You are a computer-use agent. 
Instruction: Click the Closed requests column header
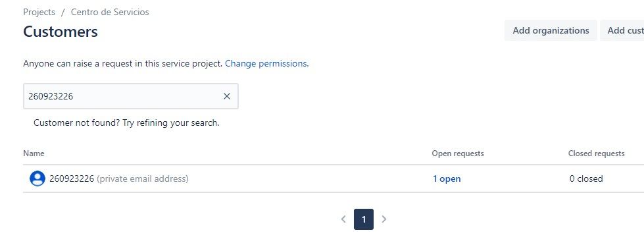click(597, 153)
